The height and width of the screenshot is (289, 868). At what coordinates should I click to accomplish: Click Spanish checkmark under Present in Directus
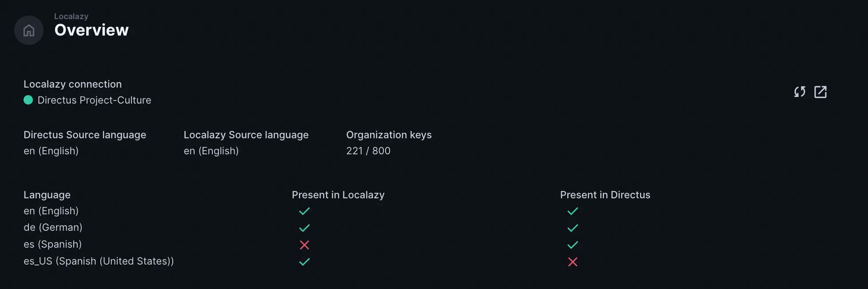tap(573, 245)
